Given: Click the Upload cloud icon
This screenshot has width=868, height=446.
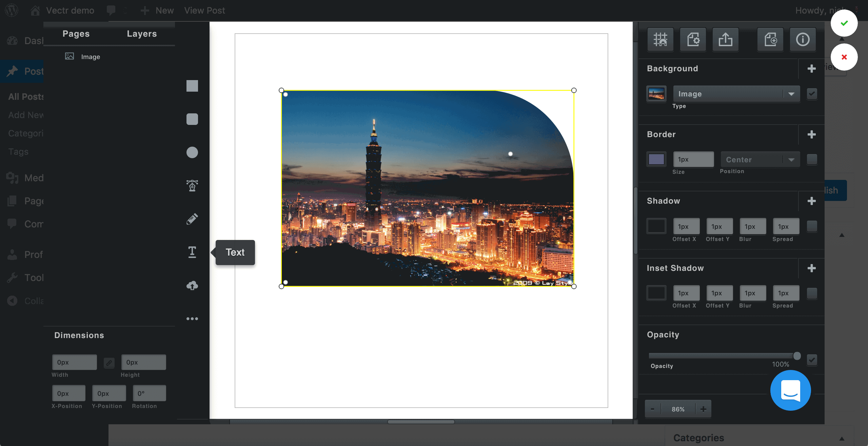Looking at the screenshot, I should coord(192,285).
